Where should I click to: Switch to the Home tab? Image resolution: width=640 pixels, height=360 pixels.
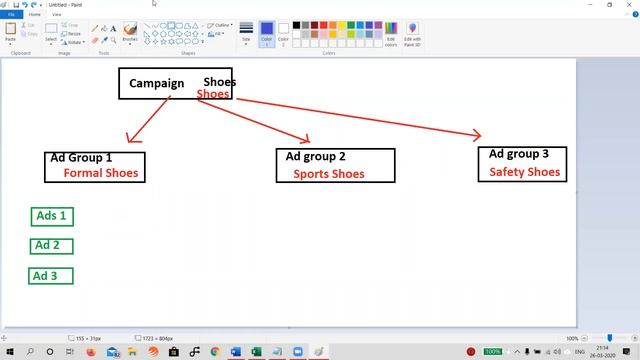point(35,14)
